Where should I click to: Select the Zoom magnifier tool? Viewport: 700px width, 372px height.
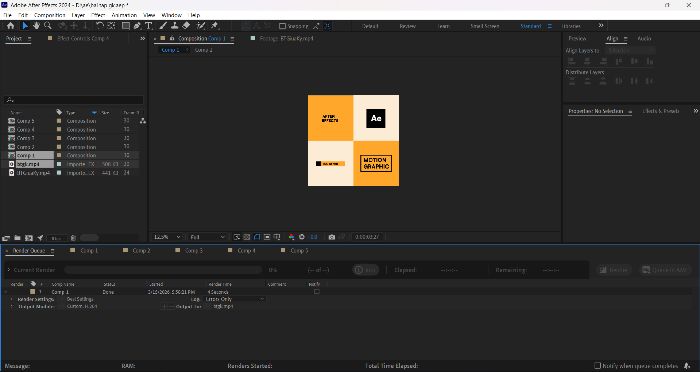(48, 26)
